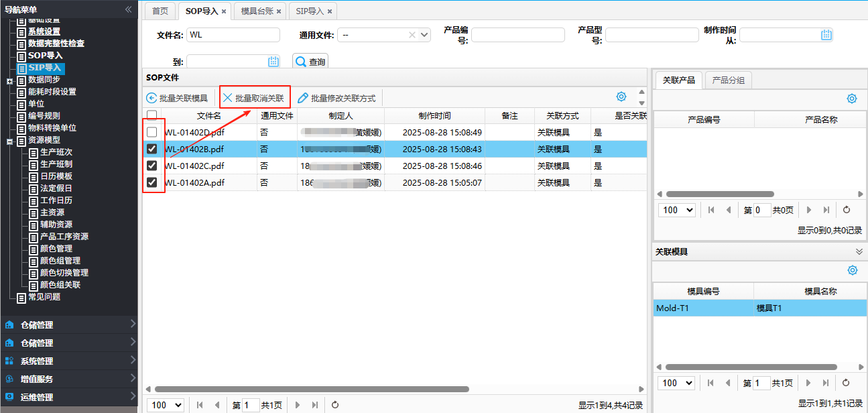Screen dimensions: 868x413
Task: Collapse the 关联模具 panel
Action: (859, 251)
